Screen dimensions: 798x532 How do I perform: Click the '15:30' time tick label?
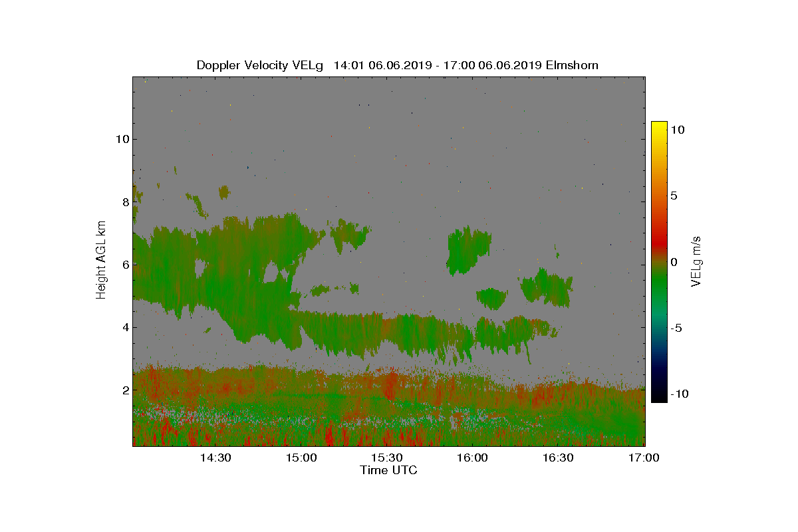pos(387,458)
